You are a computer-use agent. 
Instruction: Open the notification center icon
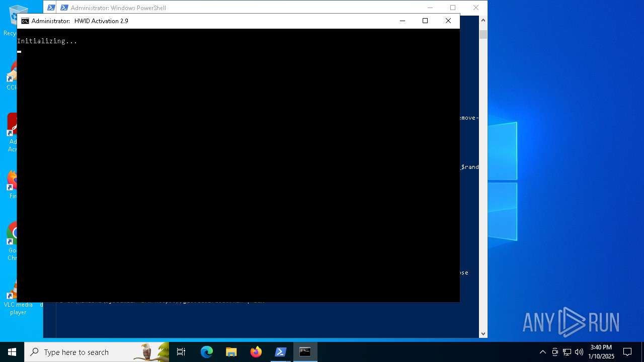click(x=627, y=352)
